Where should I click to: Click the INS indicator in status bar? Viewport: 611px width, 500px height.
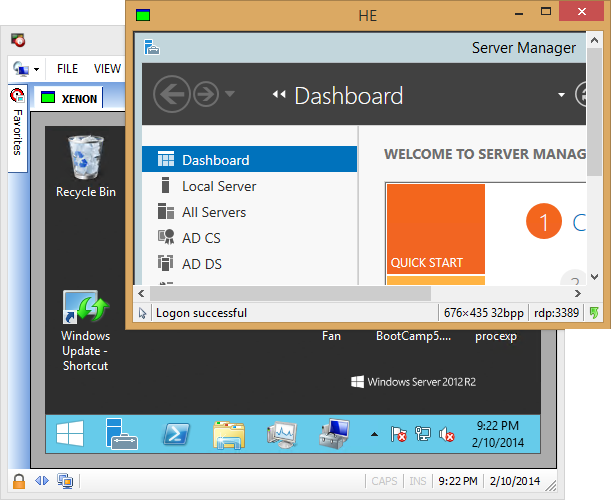point(418,481)
